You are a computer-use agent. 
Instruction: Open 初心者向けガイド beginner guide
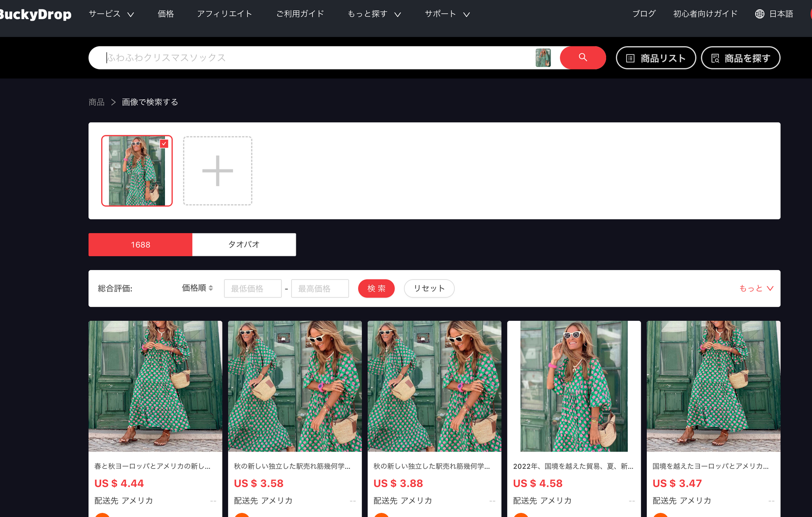click(x=705, y=14)
